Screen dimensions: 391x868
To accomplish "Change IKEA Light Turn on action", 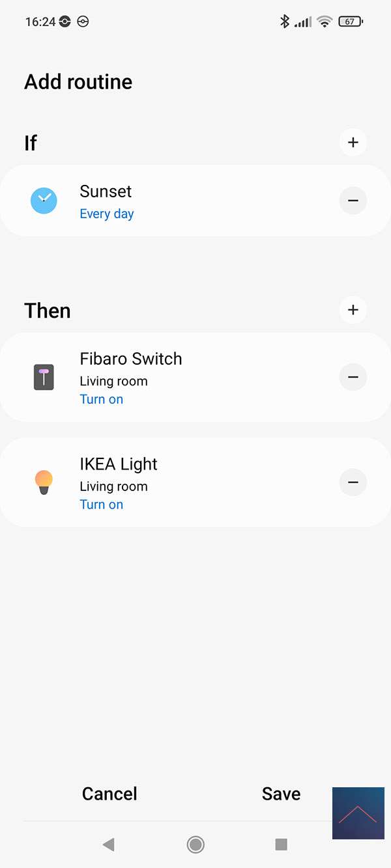I will point(102,505).
